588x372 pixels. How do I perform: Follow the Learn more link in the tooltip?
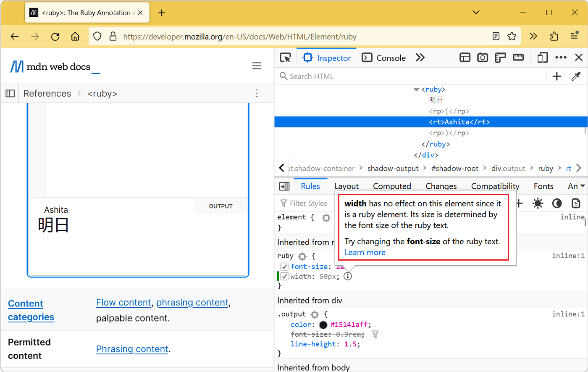(x=365, y=252)
